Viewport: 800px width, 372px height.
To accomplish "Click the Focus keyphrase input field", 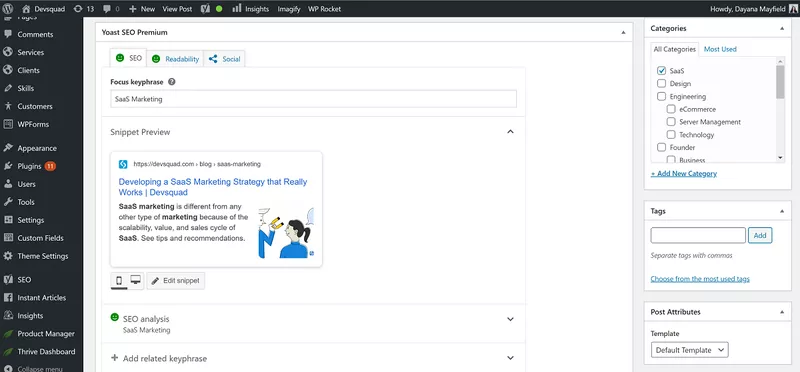I will click(313, 99).
